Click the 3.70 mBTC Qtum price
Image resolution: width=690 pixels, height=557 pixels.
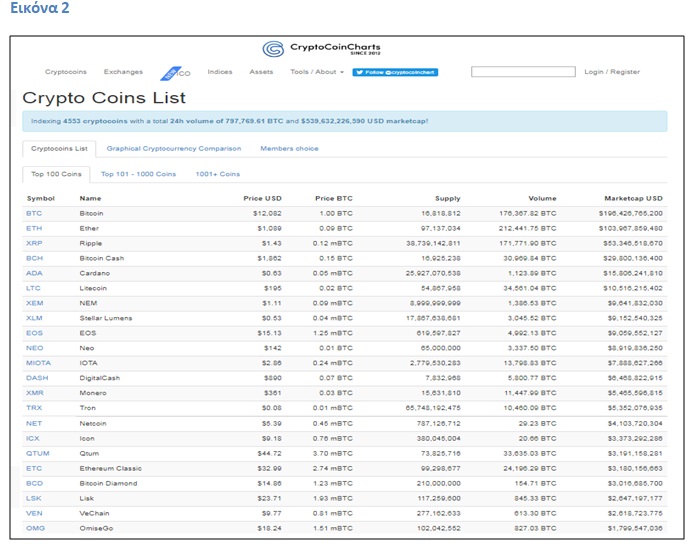click(x=333, y=454)
